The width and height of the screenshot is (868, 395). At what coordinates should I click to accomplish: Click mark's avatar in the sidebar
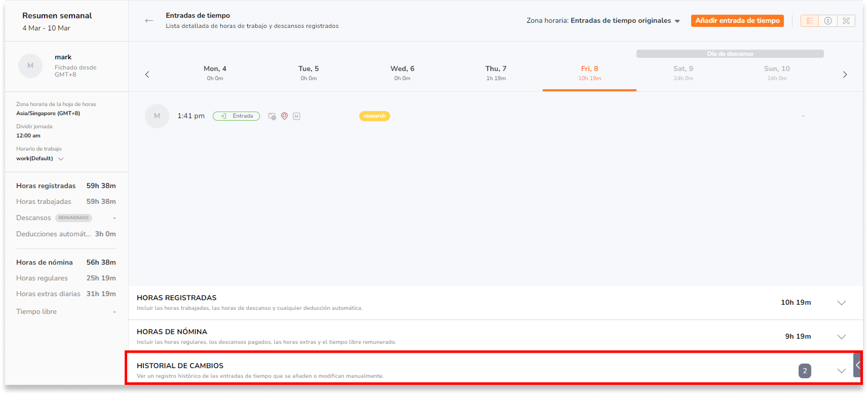30,66
